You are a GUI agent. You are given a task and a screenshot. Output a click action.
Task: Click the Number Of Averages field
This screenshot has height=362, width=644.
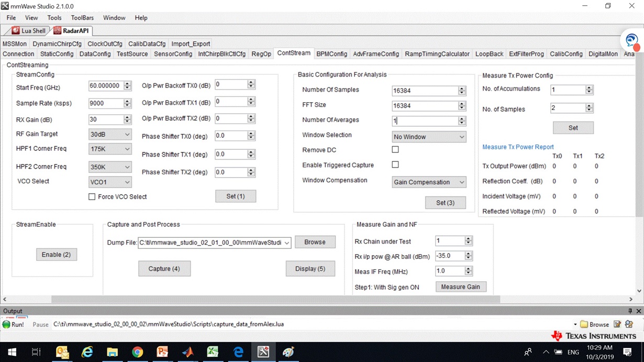tap(425, 120)
